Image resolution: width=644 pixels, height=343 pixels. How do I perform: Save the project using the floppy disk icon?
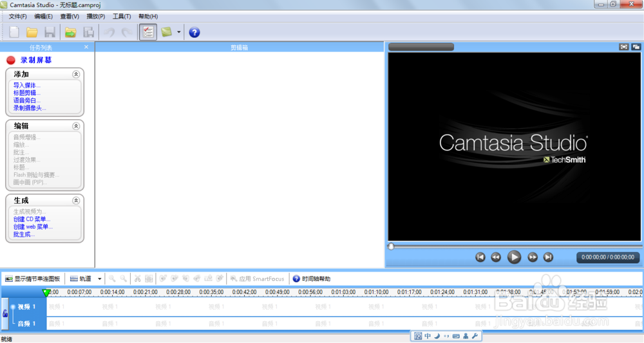(x=50, y=32)
